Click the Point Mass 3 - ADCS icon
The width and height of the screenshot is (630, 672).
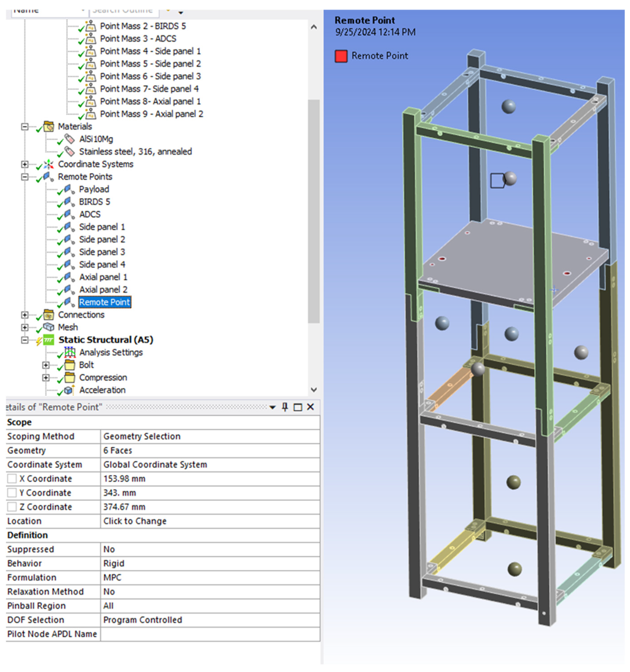(x=91, y=39)
